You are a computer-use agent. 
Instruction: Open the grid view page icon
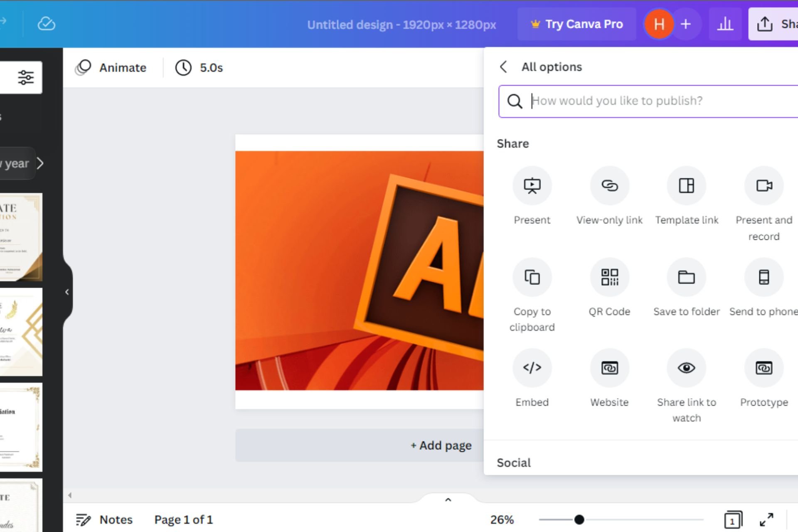coord(733,520)
